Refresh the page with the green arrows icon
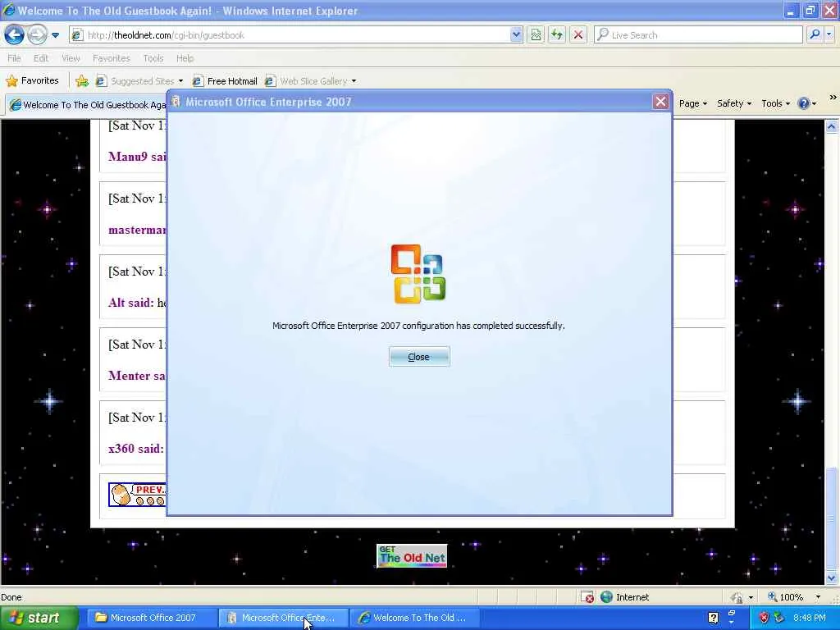This screenshot has height=630, width=840. [557, 35]
